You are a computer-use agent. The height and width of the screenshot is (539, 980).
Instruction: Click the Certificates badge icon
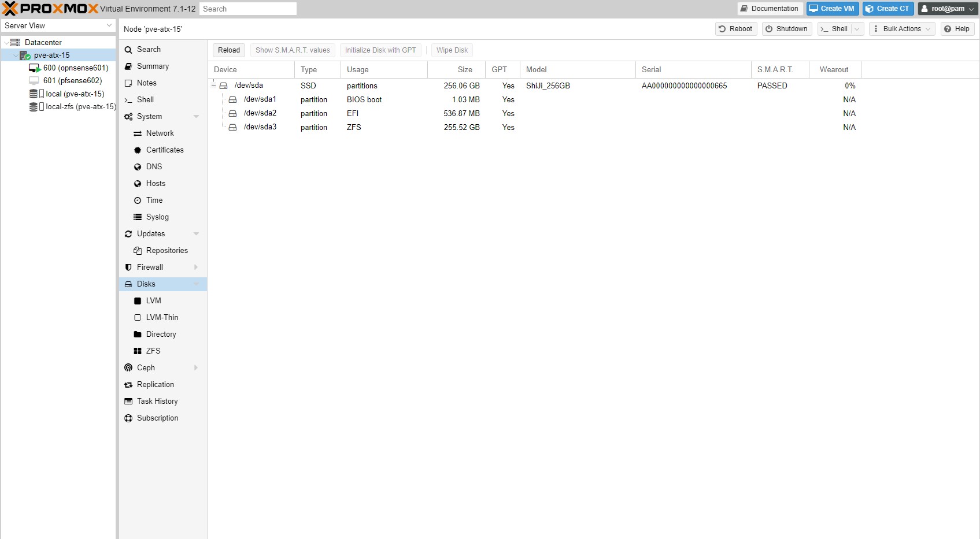tap(138, 150)
